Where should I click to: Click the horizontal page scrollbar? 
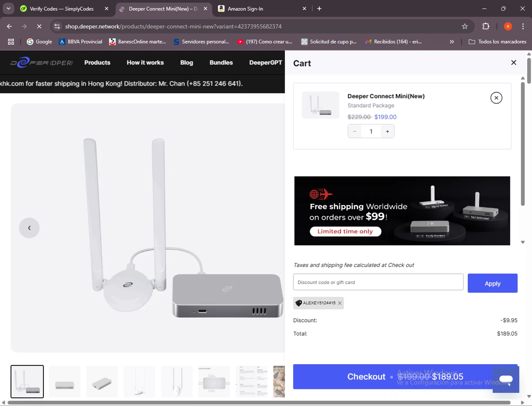[x=259, y=402]
